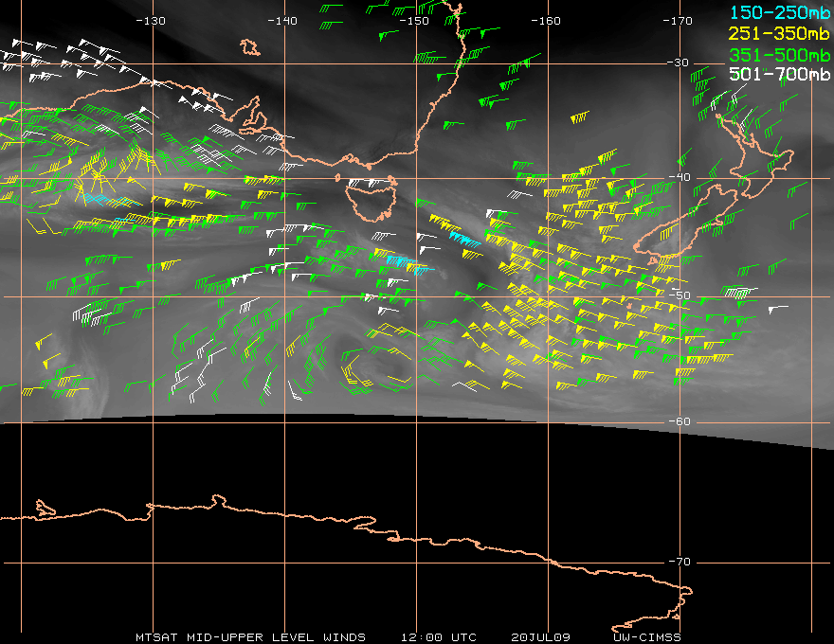
Task: Click the -150 longitude label
Action: tap(414, 21)
